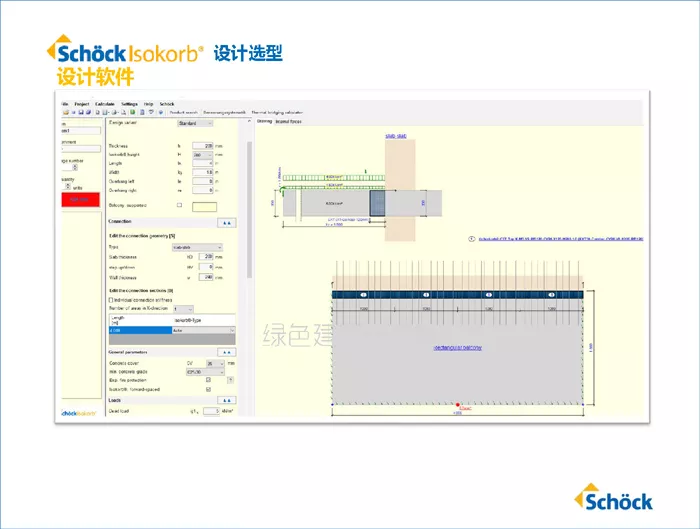Viewport: 700px width, 529px height.
Task: Click the blank new page toolbar icon
Action: coord(98,112)
